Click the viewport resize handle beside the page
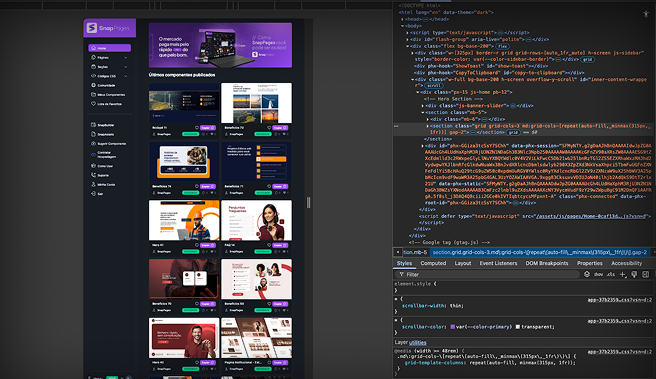The height and width of the screenshot is (379, 656). pos(308,202)
